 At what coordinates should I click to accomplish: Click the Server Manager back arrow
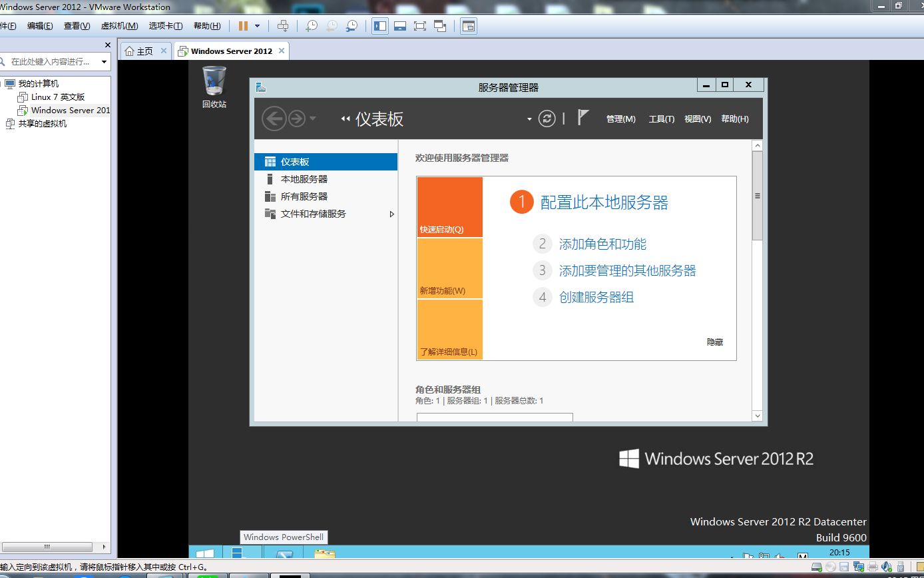[274, 119]
